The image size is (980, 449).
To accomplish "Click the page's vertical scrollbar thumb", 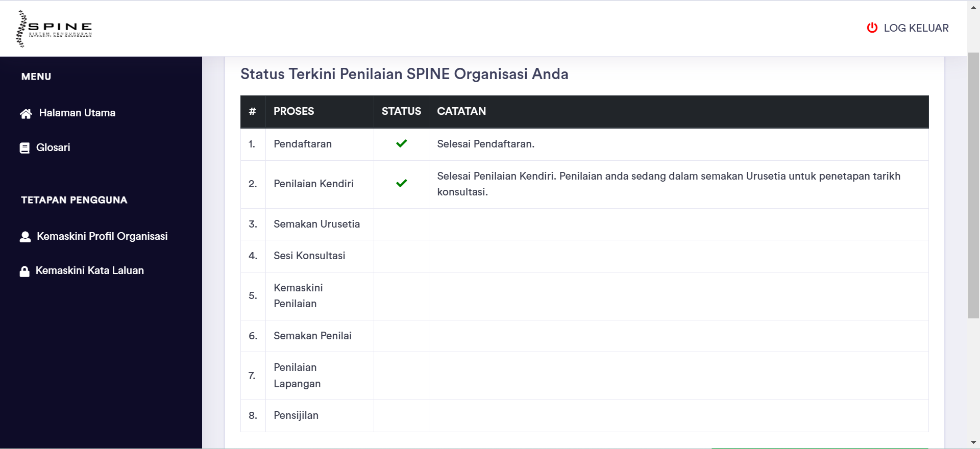I will (973, 184).
